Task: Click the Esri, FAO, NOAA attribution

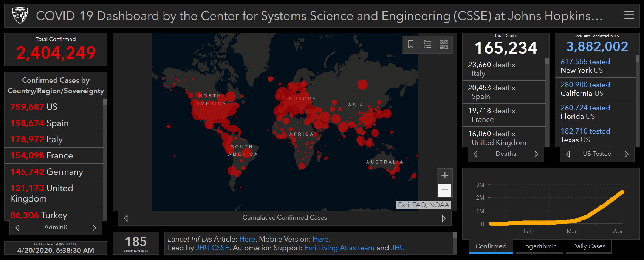Action: click(423, 205)
